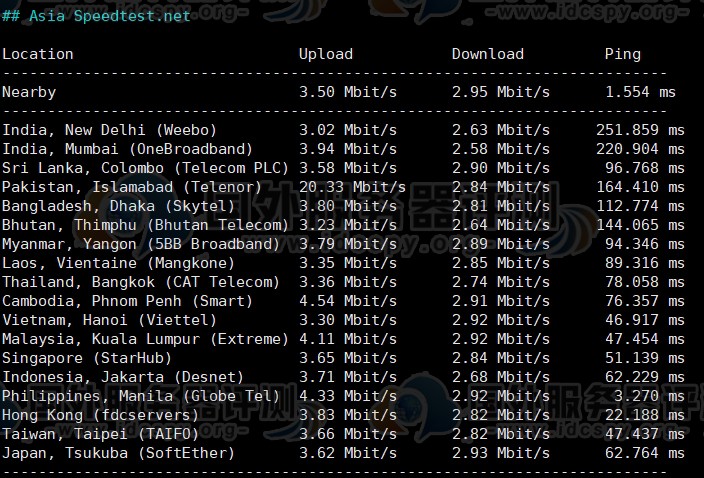
Task: Click the Tsukuba download 2.93 Mbit/s
Action: 501,453
